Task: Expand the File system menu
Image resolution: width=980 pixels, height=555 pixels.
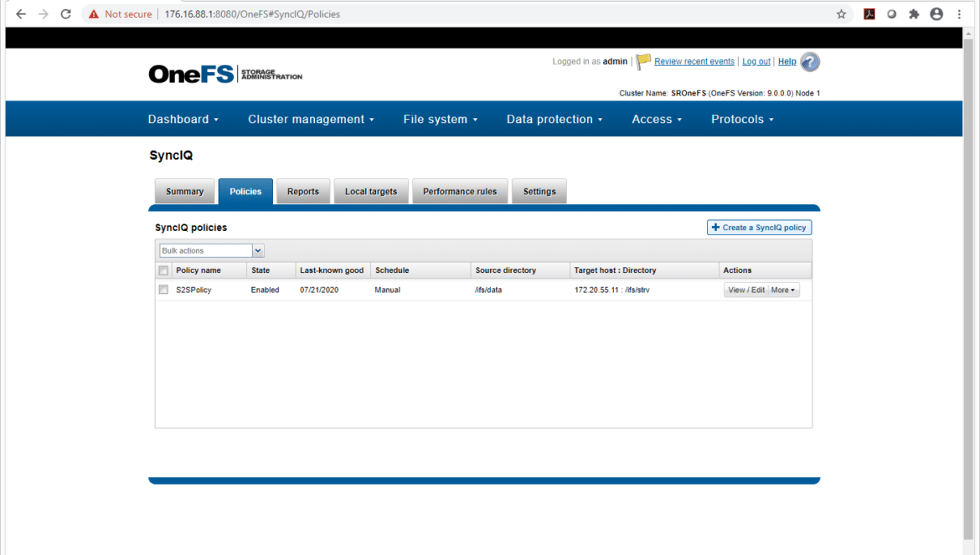Action: [440, 119]
